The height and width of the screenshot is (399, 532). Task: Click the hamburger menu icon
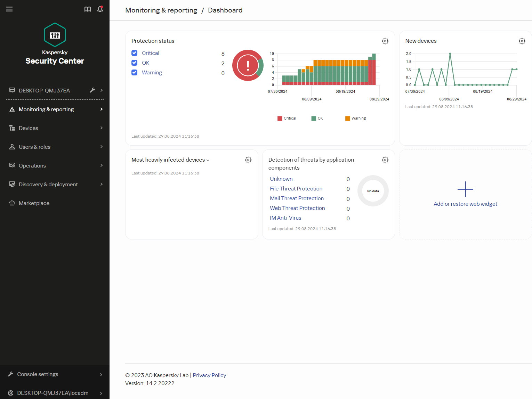[9, 9]
